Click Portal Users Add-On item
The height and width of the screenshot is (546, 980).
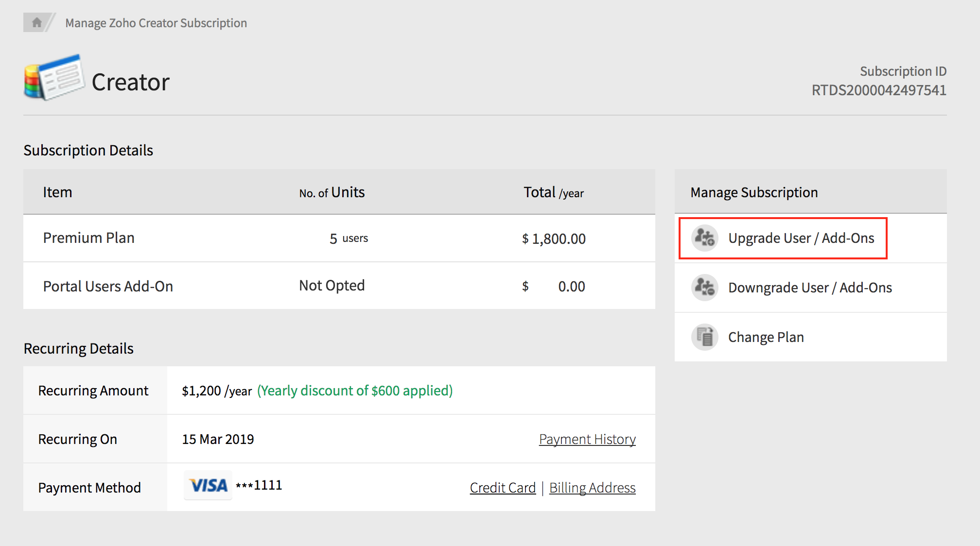click(x=108, y=286)
